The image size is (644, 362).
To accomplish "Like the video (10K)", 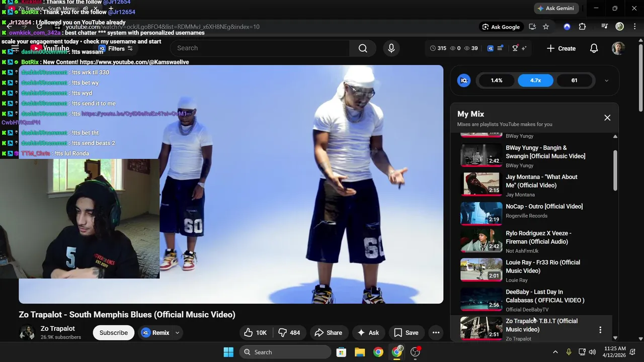I will (x=256, y=332).
